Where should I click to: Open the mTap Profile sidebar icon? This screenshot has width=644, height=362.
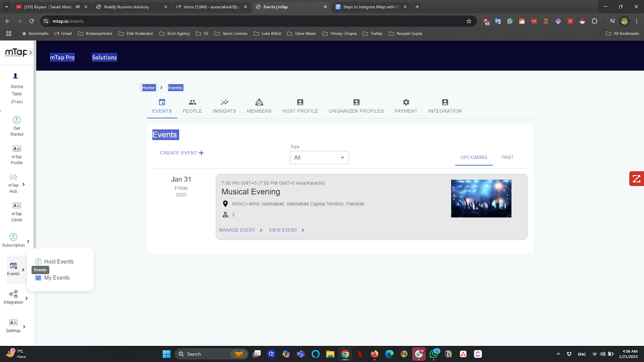coord(16,148)
